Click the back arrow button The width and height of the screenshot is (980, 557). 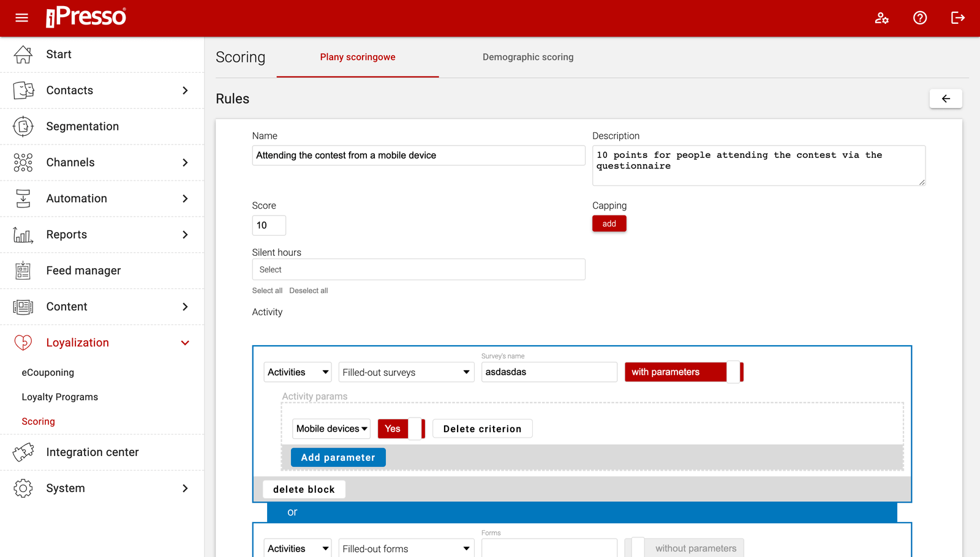click(945, 99)
